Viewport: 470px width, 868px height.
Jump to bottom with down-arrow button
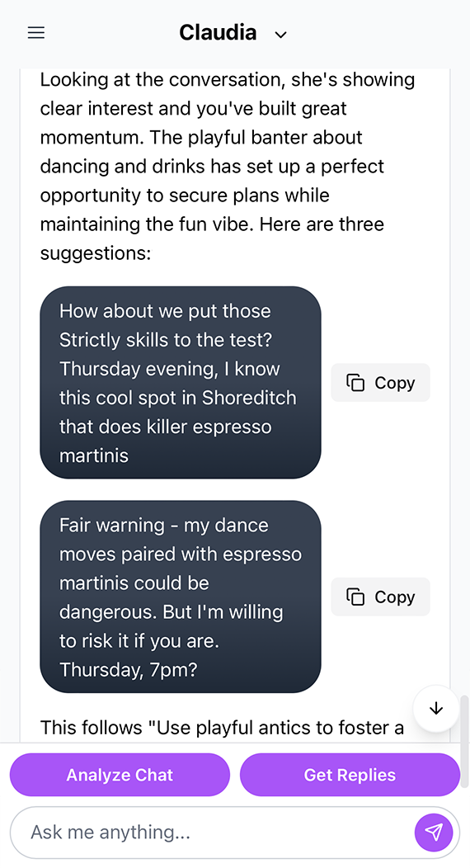436,709
